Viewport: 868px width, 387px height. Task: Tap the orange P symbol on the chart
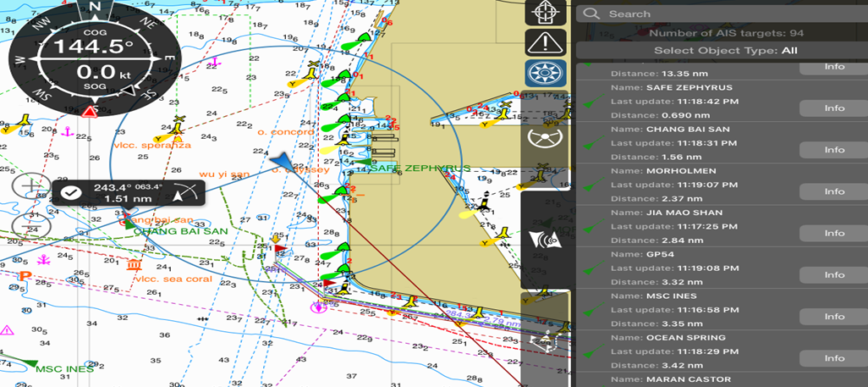point(25,275)
